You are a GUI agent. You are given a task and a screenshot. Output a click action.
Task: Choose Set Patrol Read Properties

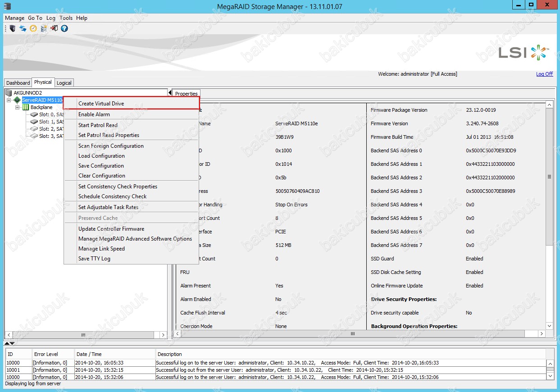coord(132,135)
